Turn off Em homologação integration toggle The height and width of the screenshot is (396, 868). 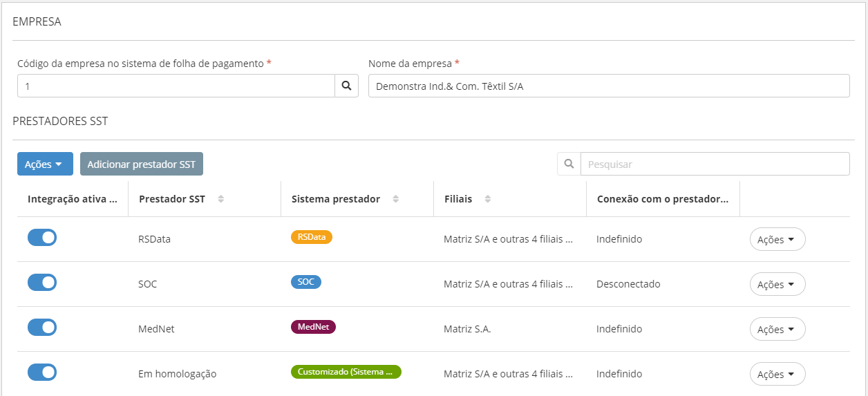42,373
